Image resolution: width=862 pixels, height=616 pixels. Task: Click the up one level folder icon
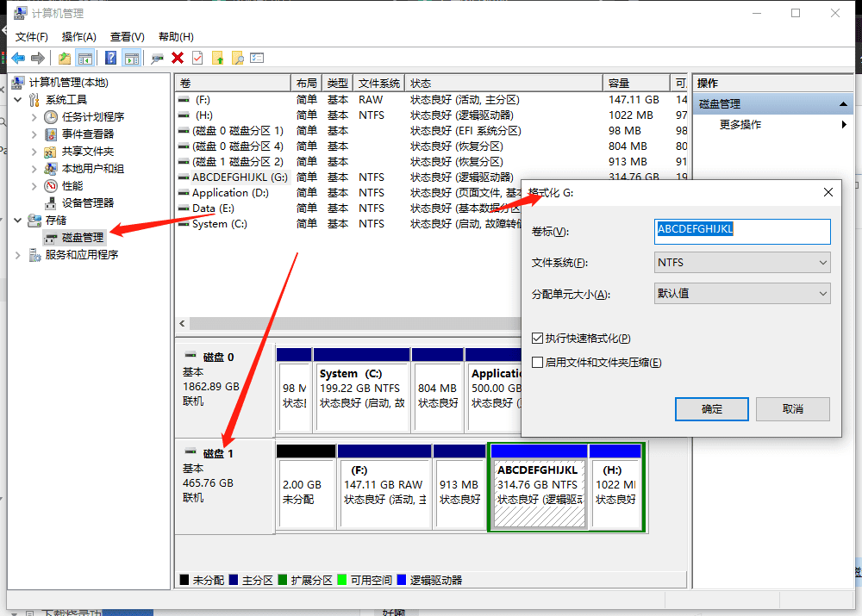(65, 59)
